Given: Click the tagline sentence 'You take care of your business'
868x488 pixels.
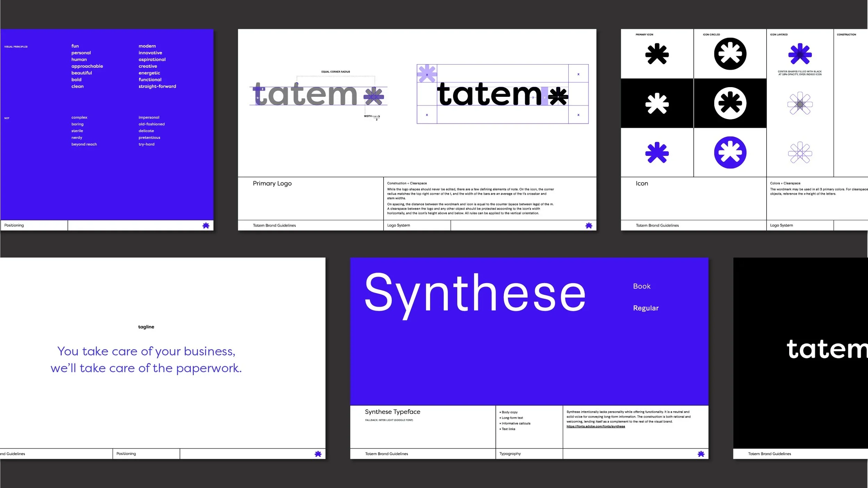Looking at the screenshot, I should click(x=146, y=352).
